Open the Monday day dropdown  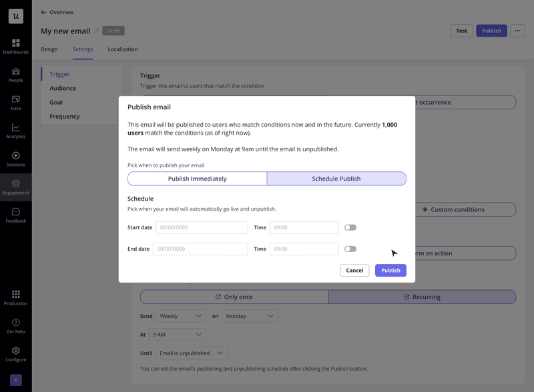pyautogui.click(x=250, y=315)
